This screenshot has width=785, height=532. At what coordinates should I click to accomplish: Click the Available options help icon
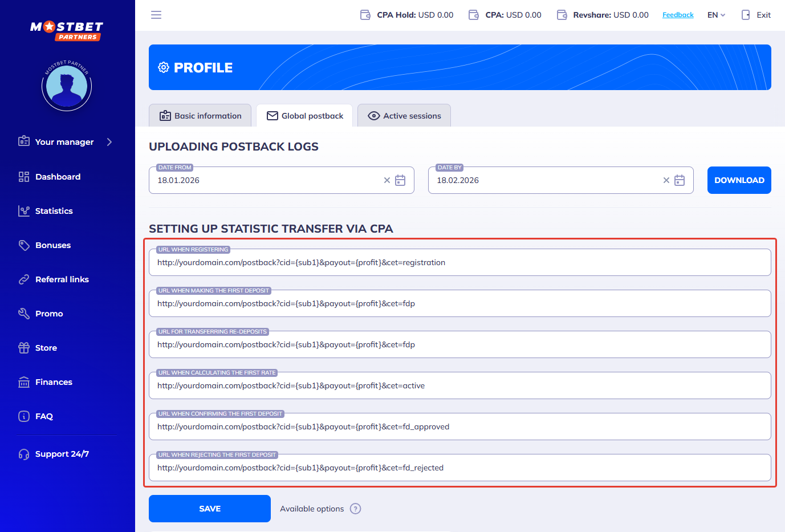[355, 509]
